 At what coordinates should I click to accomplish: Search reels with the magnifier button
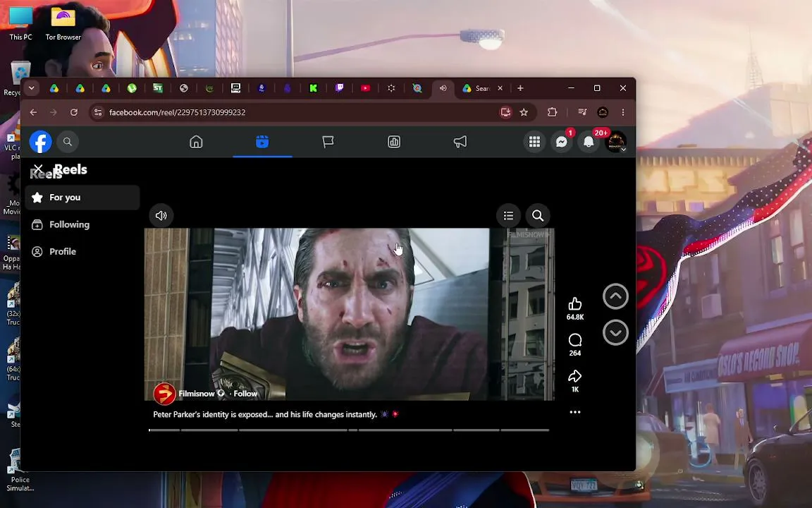(538, 216)
